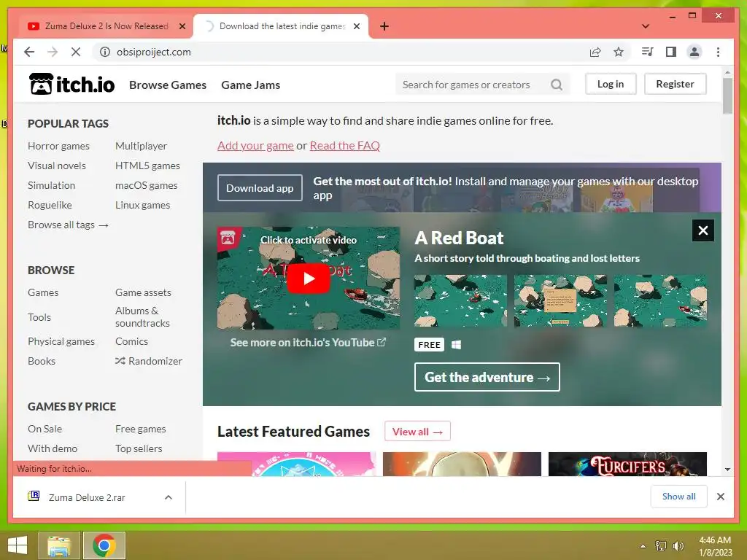Screen dimensions: 747x560
Task: Click the Windows platform icon next to FREE
Action: (456, 345)
